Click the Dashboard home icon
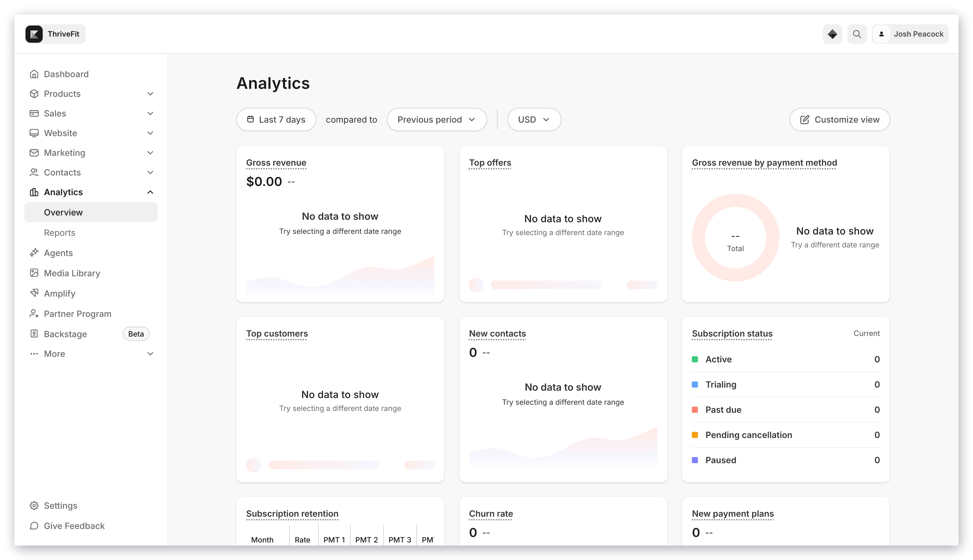 (34, 74)
